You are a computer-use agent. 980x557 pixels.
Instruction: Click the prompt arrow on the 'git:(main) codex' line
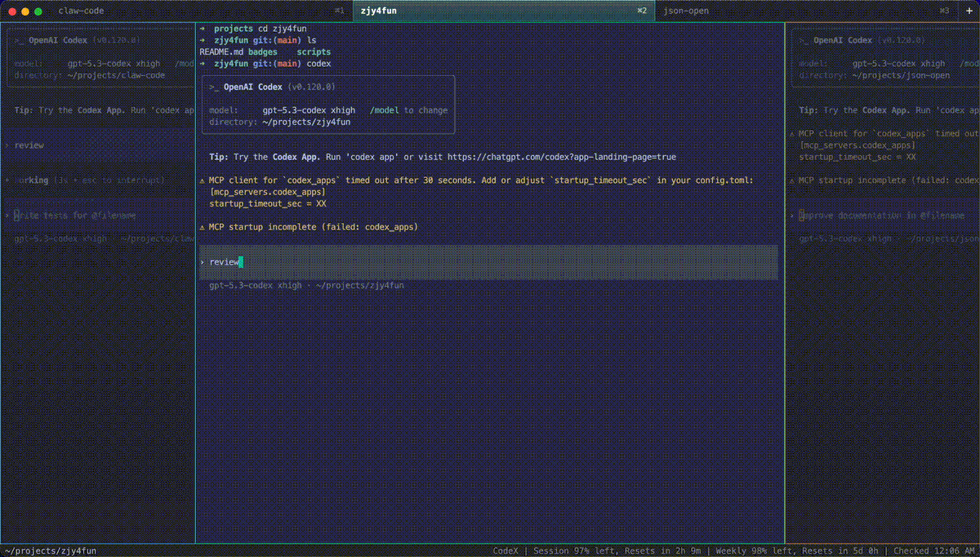point(203,63)
